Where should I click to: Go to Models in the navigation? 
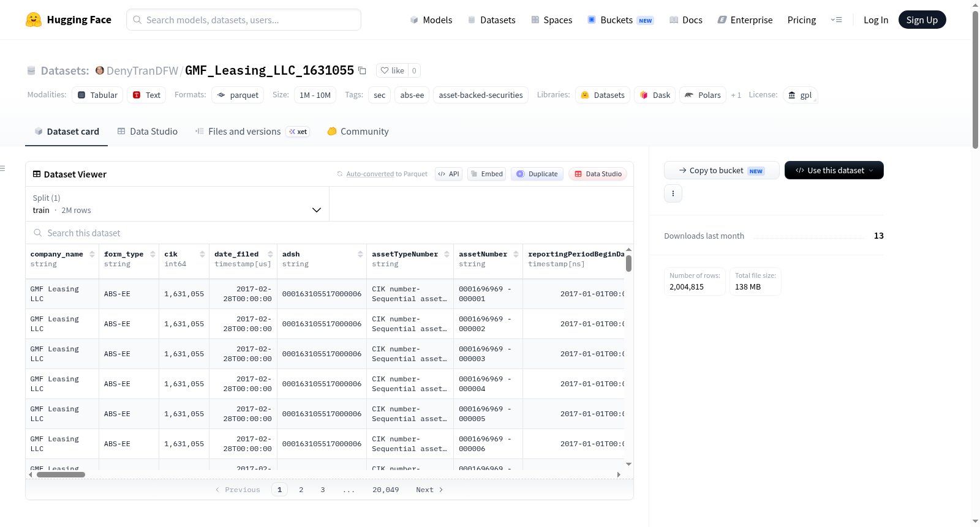pos(431,20)
